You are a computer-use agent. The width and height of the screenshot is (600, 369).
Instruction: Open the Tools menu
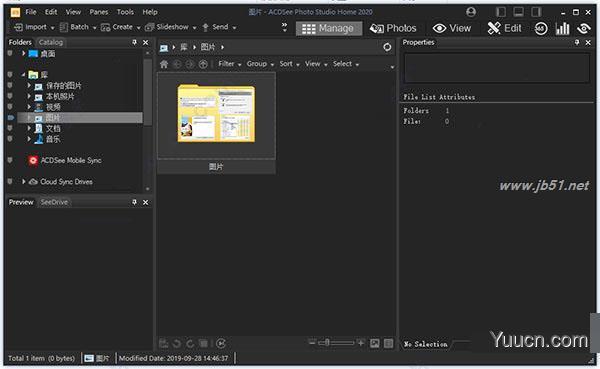coord(125,12)
